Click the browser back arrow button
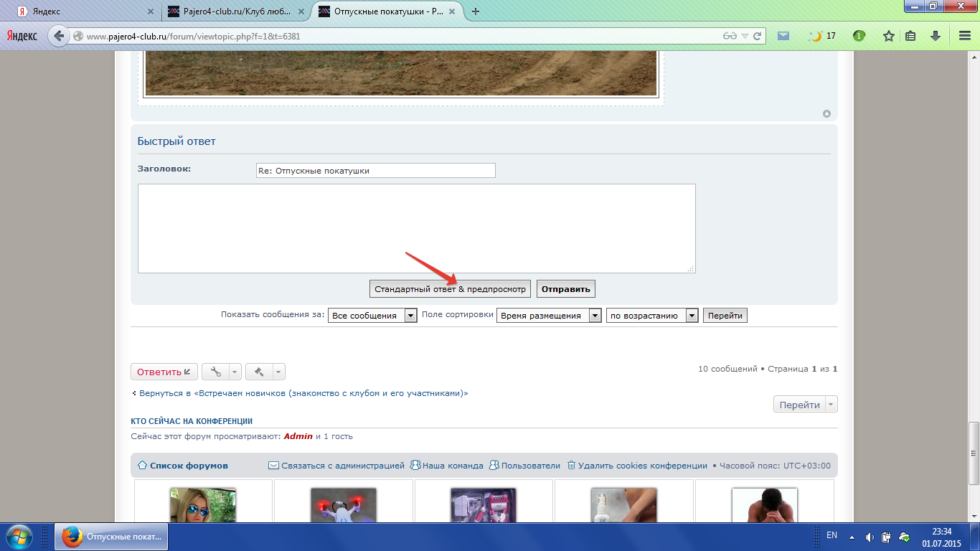This screenshot has width=980, height=551. [59, 36]
